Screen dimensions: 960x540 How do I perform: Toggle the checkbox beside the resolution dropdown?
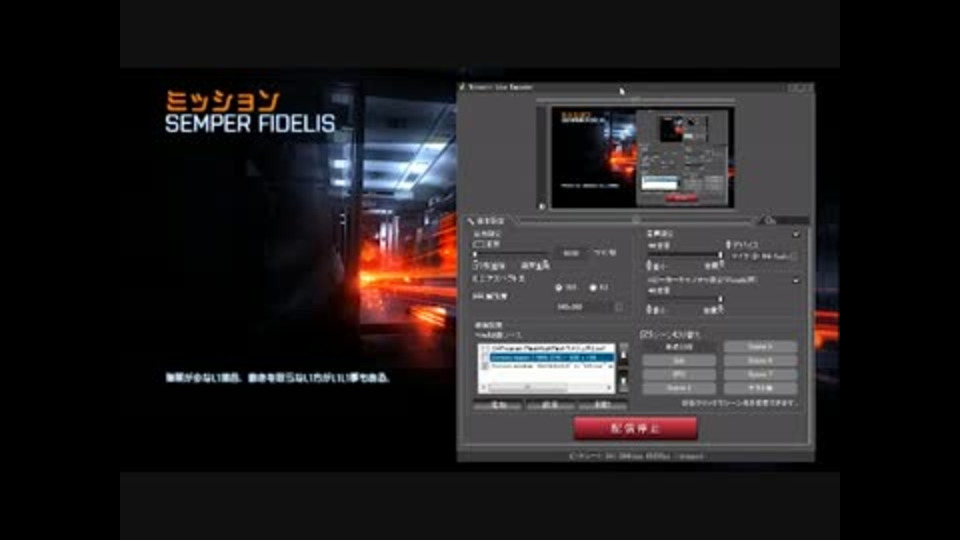click(619, 307)
